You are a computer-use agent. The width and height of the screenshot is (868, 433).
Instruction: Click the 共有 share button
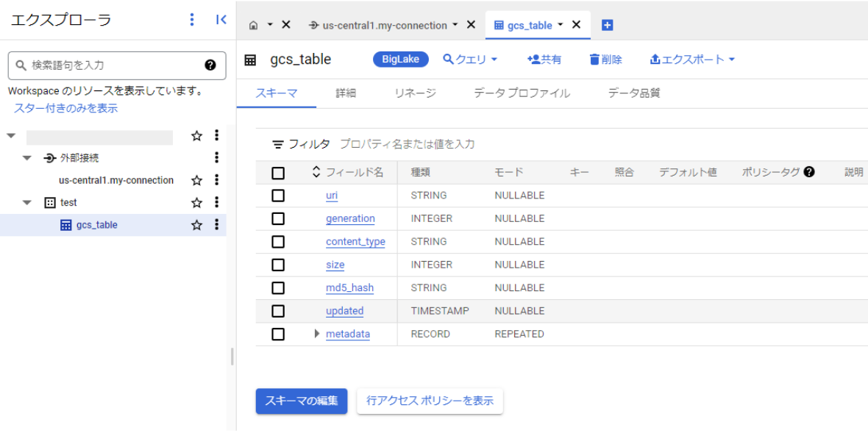(544, 60)
